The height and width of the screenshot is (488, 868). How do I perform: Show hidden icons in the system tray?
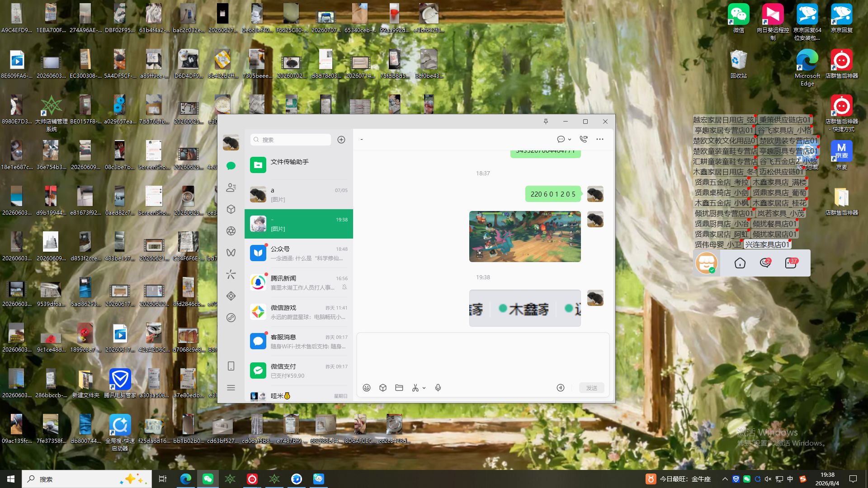725,479
